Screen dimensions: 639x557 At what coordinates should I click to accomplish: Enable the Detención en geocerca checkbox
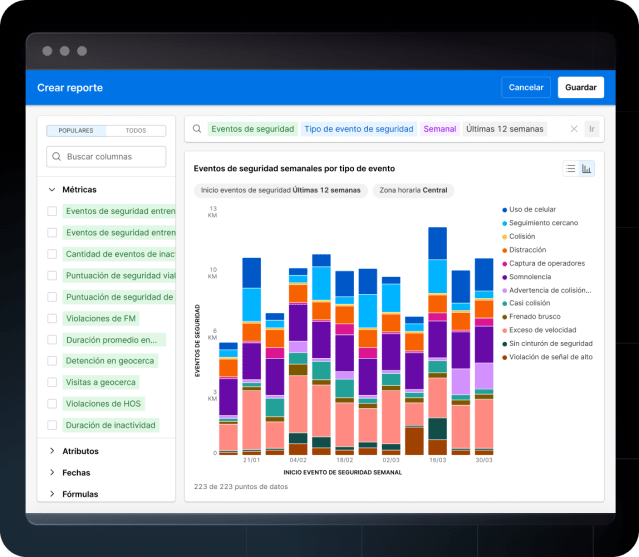pyautogui.click(x=52, y=361)
